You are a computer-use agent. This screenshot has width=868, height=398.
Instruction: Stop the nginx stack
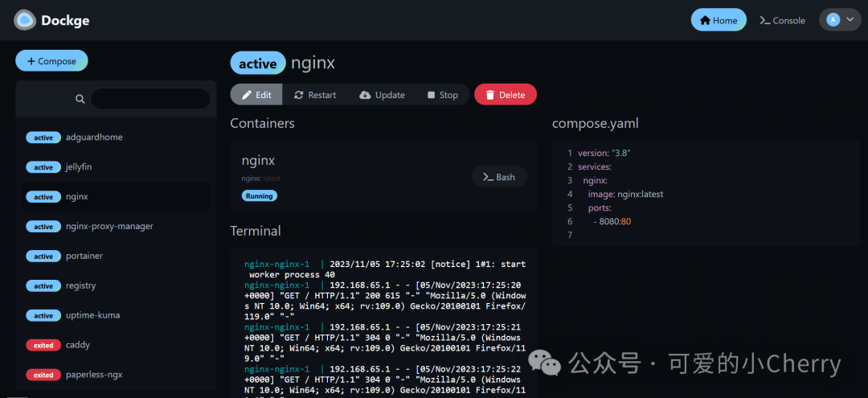[x=443, y=95]
